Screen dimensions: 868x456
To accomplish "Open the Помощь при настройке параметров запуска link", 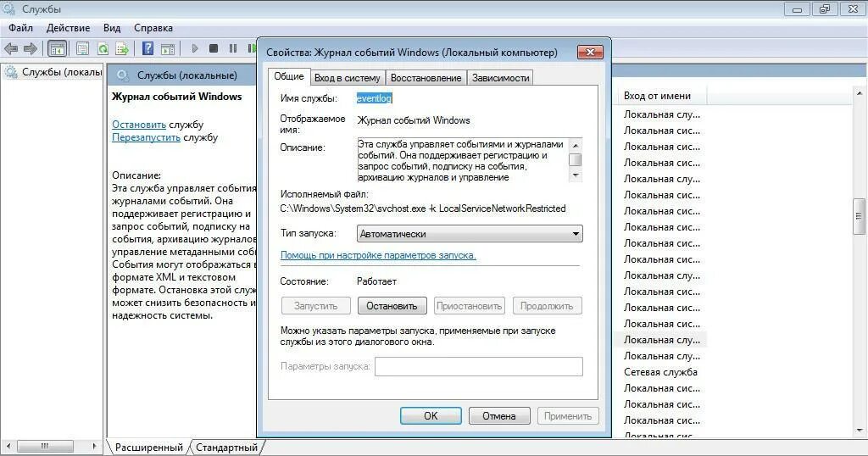I will [x=378, y=255].
